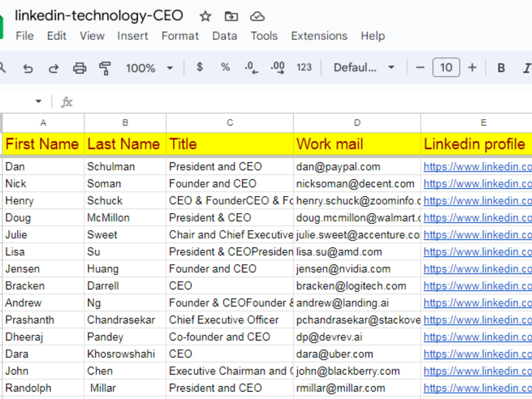
Task: Open the Default font dropdown
Action: pyautogui.click(x=364, y=68)
